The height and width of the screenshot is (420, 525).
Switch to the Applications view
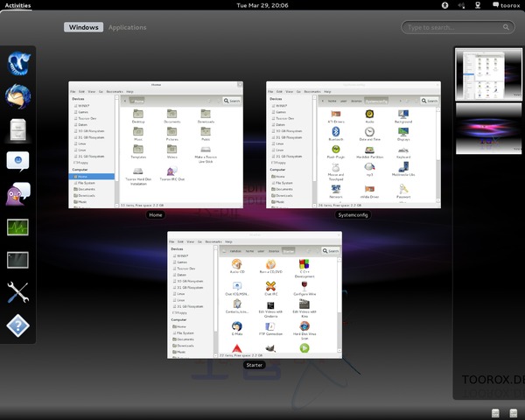pyautogui.click(x=127, y=28)
